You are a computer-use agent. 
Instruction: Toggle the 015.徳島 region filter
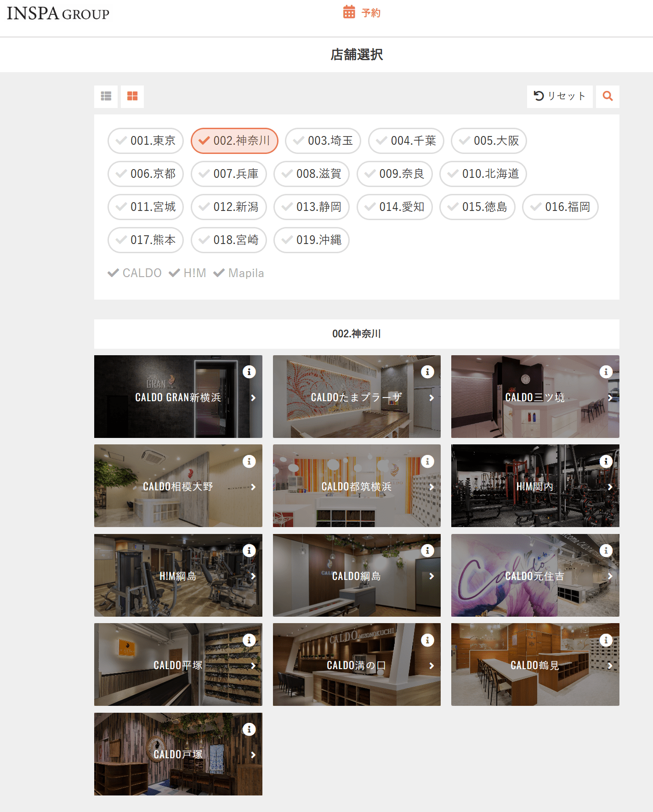point(477,207)
